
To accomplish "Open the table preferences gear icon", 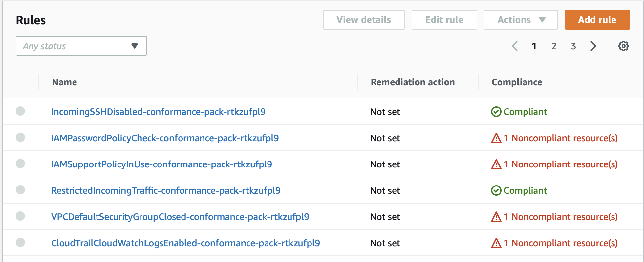I will pyautogui.click(x=623, y=46).
